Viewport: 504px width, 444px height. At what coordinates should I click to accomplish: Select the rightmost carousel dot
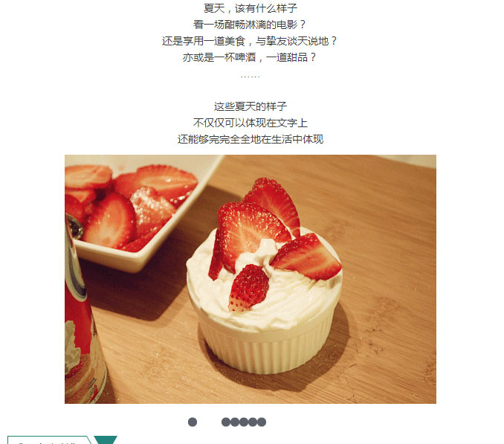[262, 422]
